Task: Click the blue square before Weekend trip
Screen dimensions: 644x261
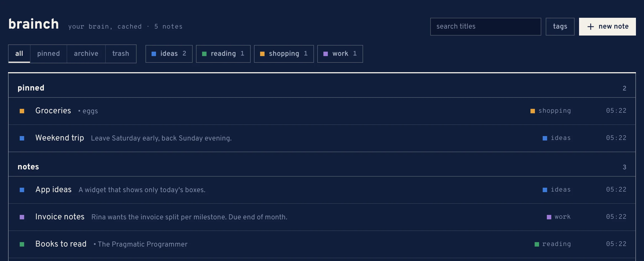Action: click(x=22, y=138)
